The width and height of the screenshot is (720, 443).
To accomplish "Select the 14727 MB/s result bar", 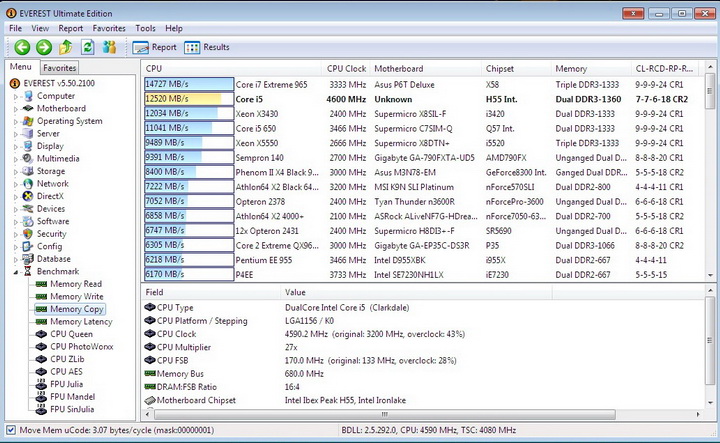I will [x=189, y=84].
